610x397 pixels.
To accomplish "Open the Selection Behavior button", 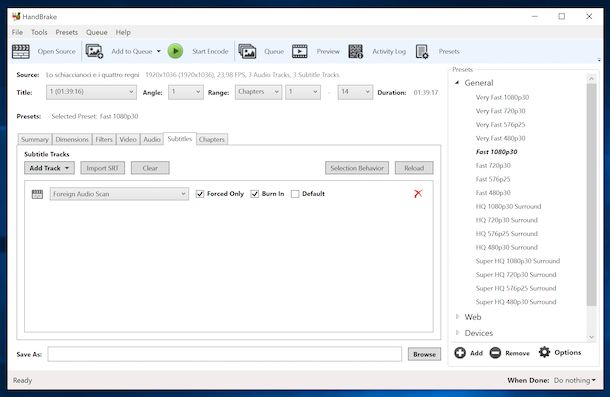I will (x=357, y=168).
